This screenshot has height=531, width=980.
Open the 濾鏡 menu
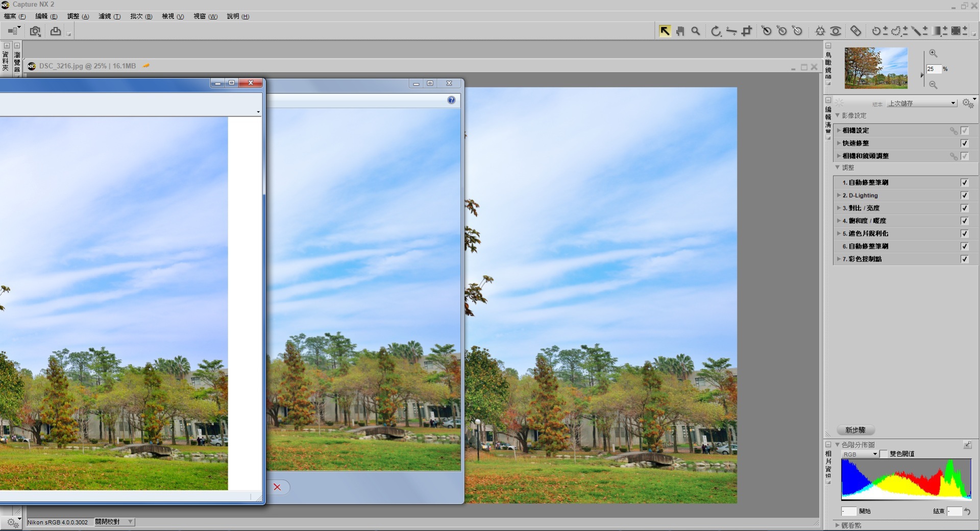pos(109,16)
